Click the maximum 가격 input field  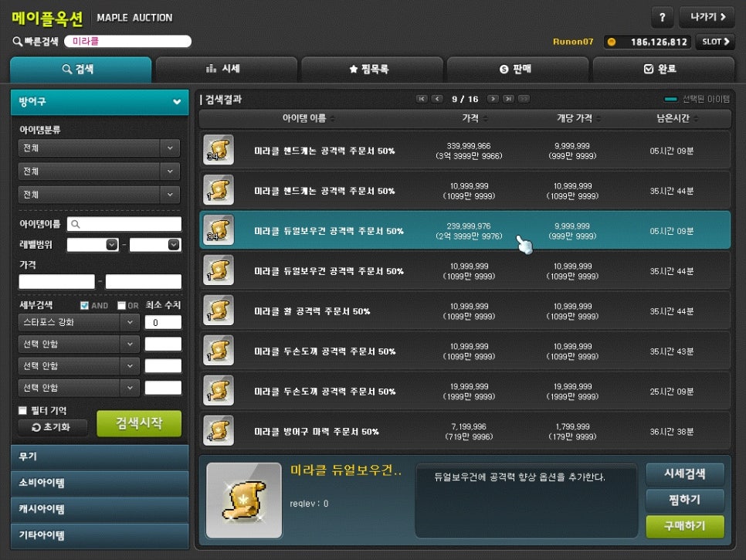click(x=143, y=282)
